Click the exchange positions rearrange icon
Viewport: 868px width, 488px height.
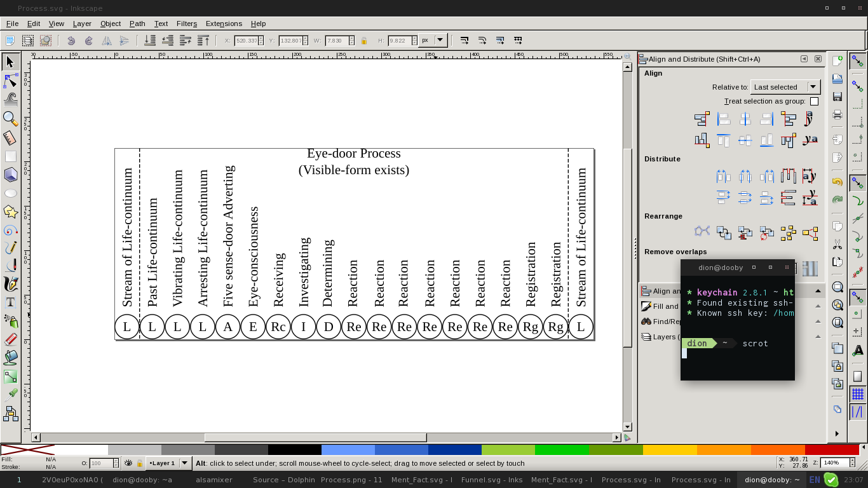point(724,233)
